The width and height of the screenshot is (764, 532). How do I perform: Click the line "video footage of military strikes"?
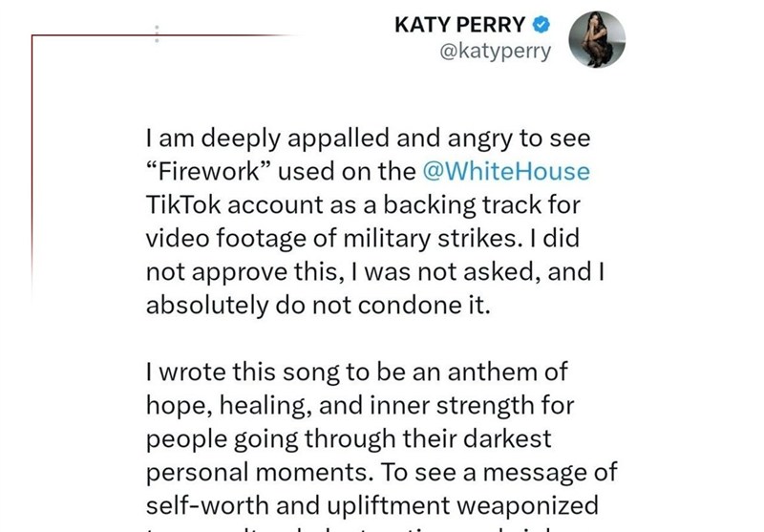[x=363, y=238]
